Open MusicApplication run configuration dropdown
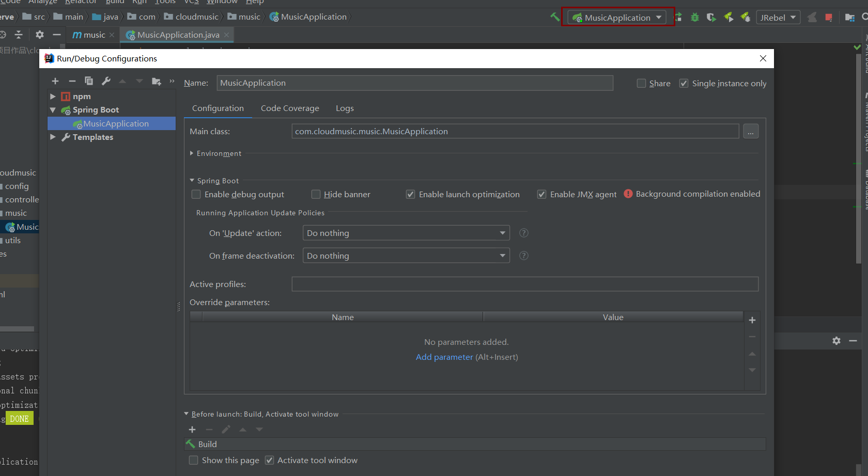 click(617, 18)
